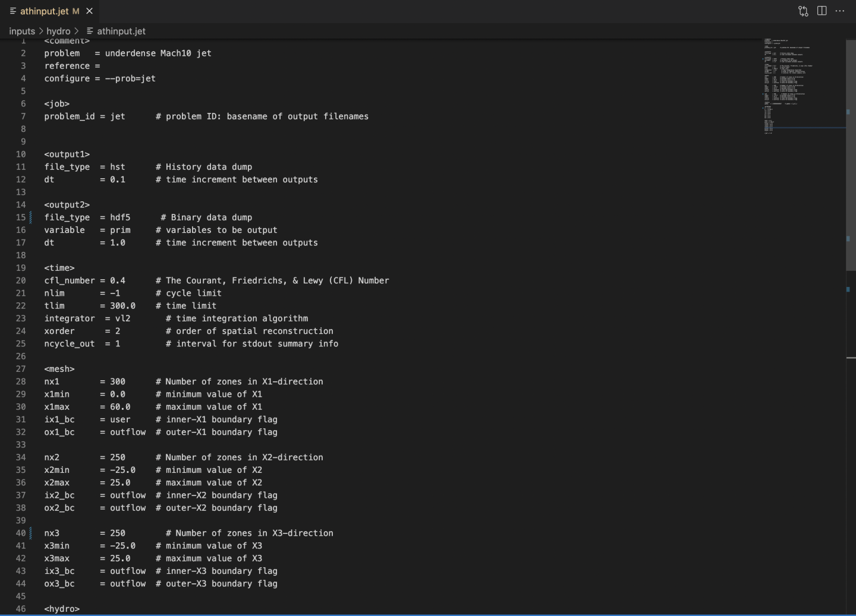Click line number 46 beside <hydro>

21,609
